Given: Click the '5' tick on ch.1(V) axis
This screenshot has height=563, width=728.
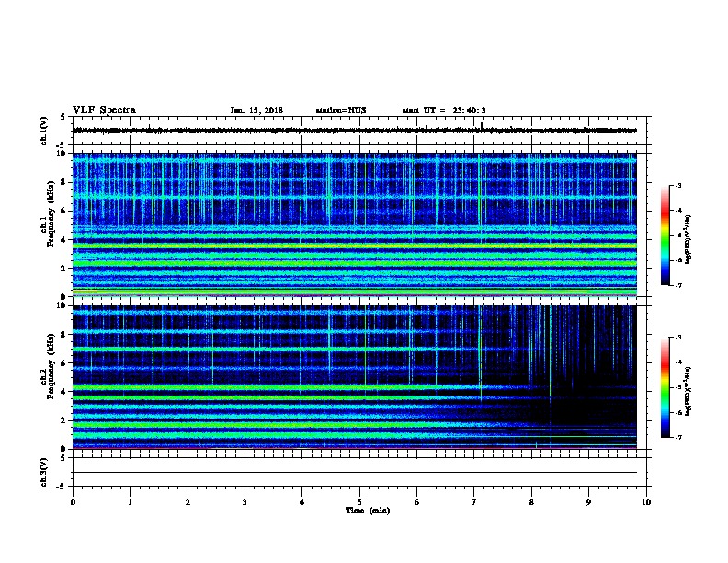Looking at the screenshot, I should tap(63, 117).
